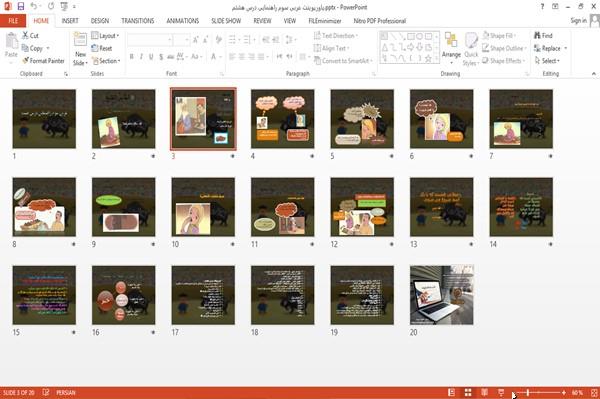Viewport: 600px width, 399px height.
Task: Open the Nitro PDF Professional tab
Action: coord(380,21)
